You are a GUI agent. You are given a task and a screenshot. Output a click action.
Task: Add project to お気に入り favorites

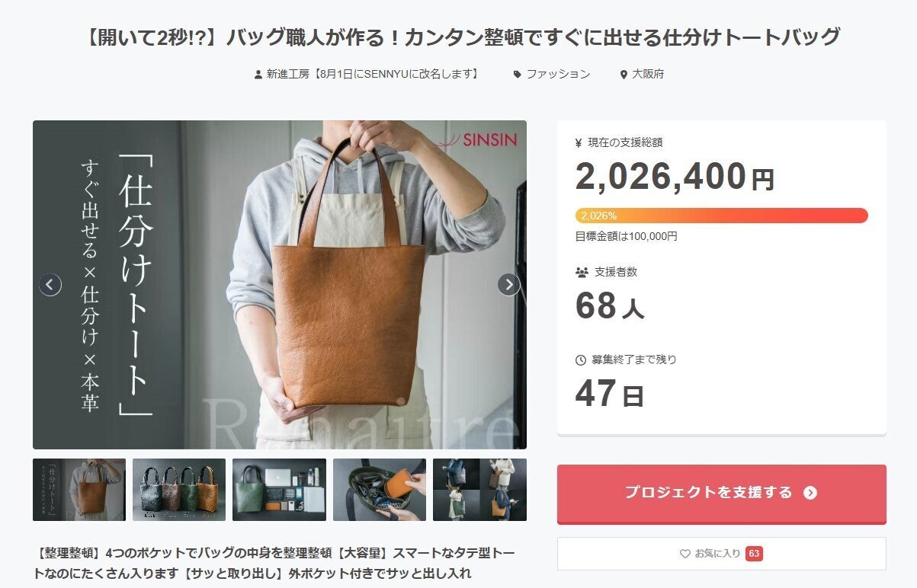click(x=722, y=554)
